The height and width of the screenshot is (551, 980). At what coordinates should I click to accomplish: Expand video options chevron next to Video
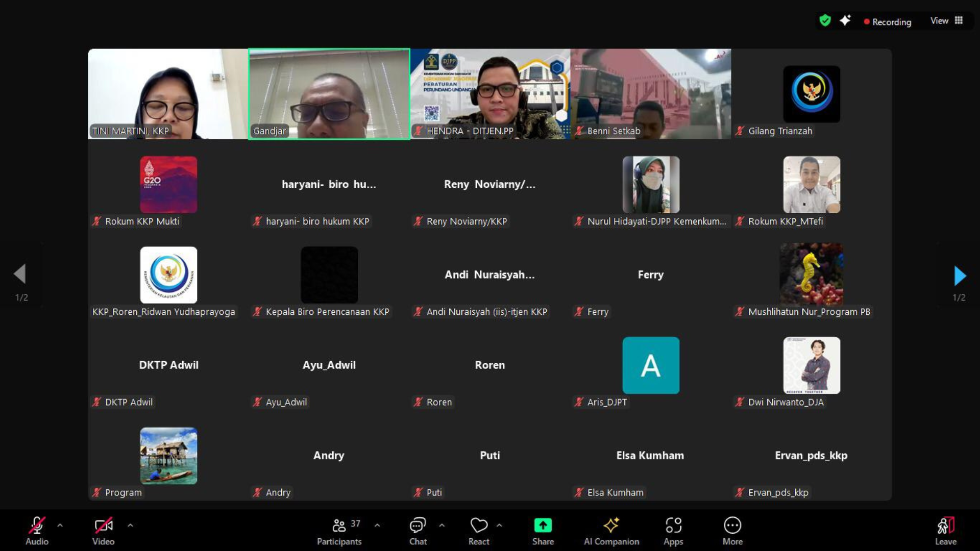(130, 525)
